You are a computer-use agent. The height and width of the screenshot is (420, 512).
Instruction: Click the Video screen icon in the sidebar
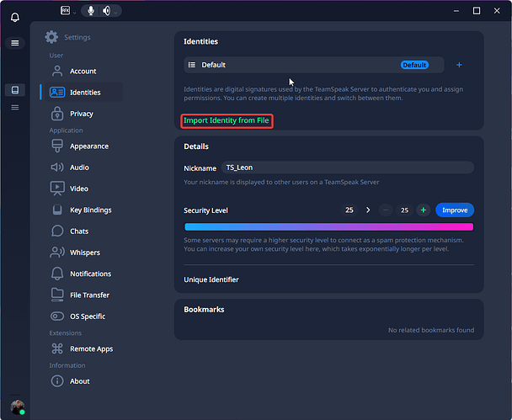pos(57,189)
